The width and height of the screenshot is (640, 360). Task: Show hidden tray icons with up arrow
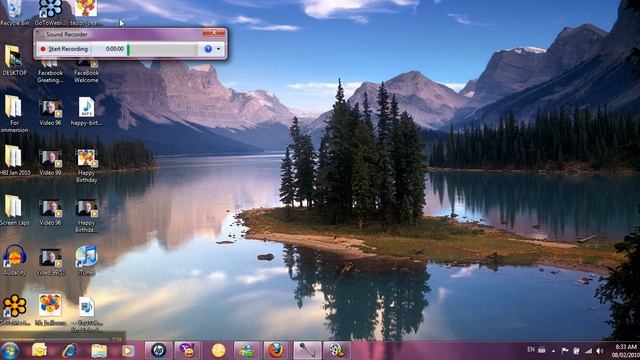click(x=553, y=351)
